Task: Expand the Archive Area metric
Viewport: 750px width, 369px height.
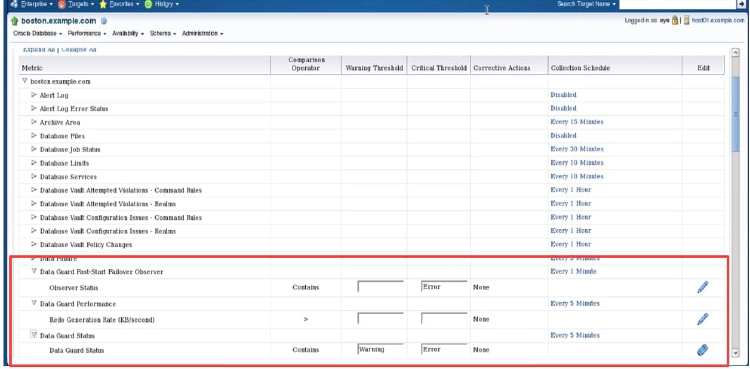Action: pyautogui.click(x=34, y=122)
